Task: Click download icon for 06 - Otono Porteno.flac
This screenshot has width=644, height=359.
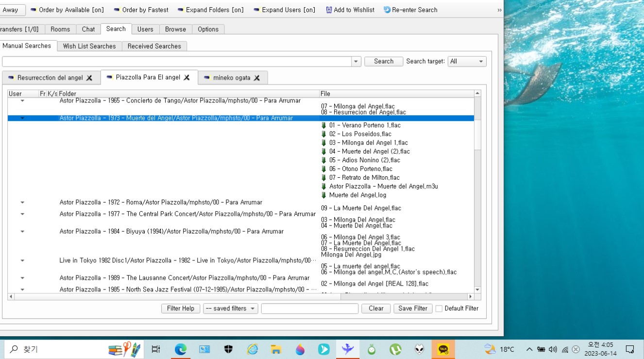Action: 324,169
